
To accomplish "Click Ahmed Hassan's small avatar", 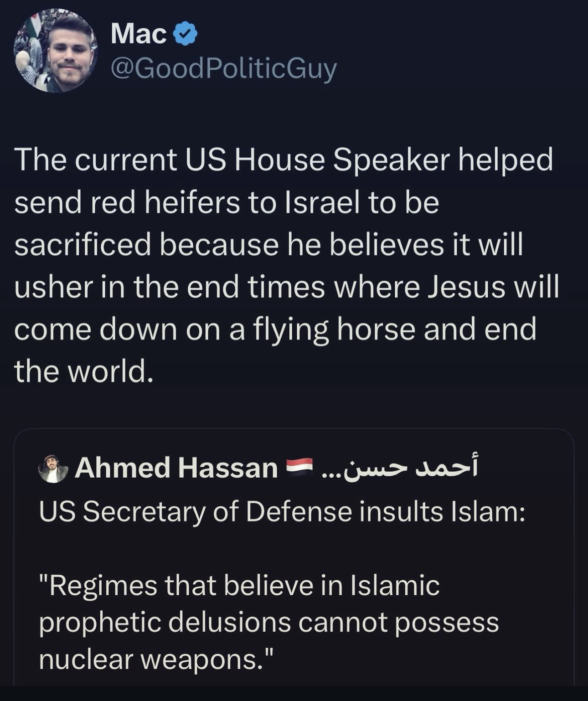I will coord(53,469).
